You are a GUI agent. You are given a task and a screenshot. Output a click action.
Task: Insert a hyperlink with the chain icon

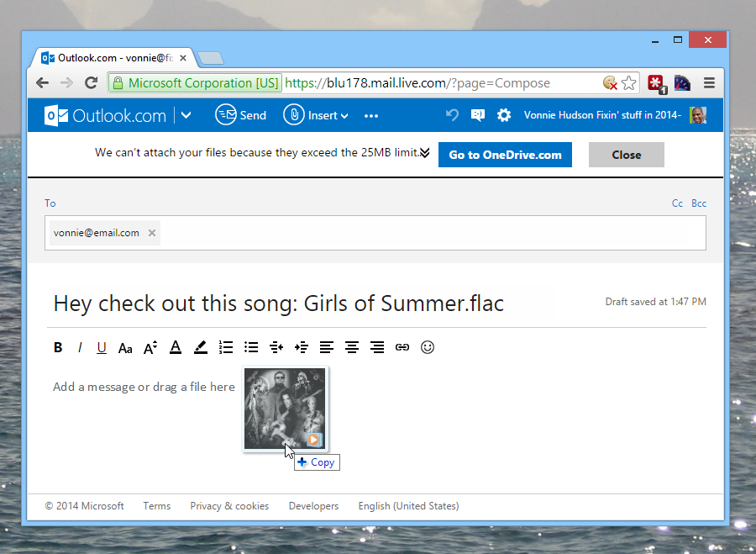(402, 347)
